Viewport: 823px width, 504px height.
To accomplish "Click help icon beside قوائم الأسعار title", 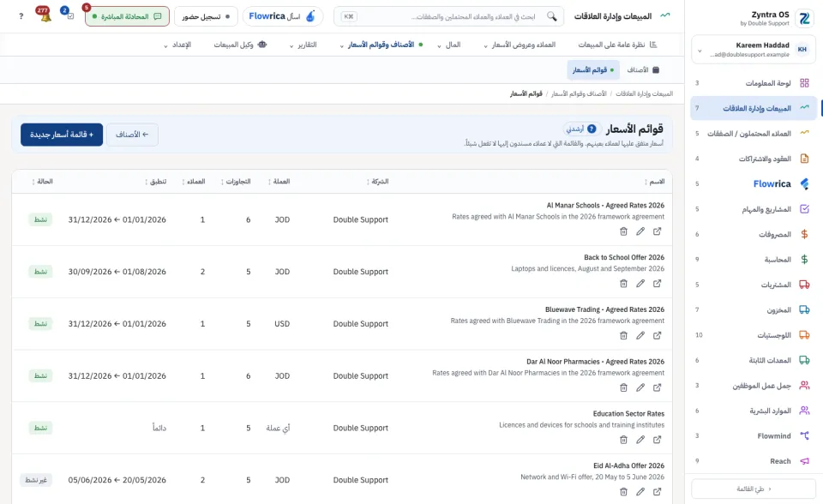I will click(592, 129).
